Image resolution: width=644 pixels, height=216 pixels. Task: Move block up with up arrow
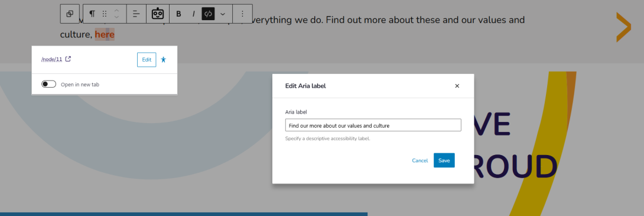[x=116, y=10]
